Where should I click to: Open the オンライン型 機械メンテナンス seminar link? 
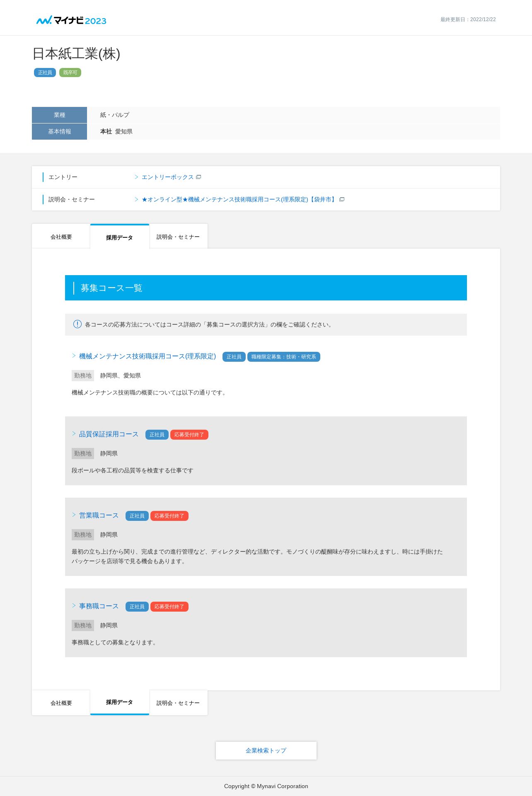tap(239, 199)
